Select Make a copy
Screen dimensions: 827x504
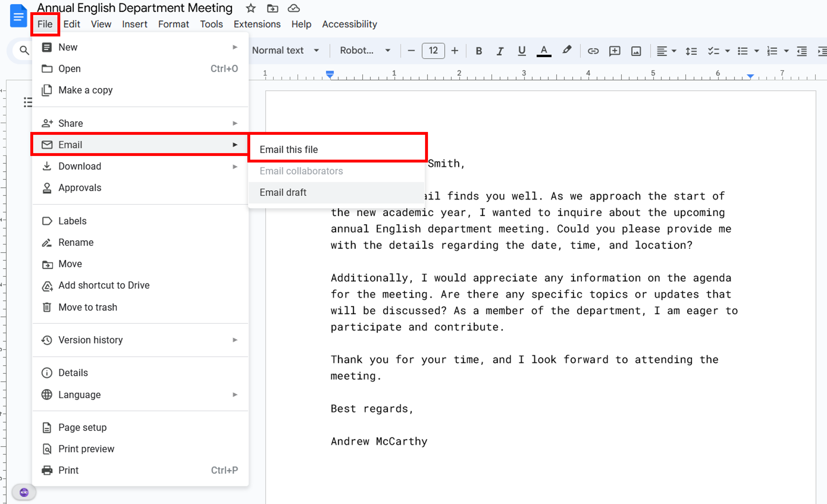(x=140, y=90)
